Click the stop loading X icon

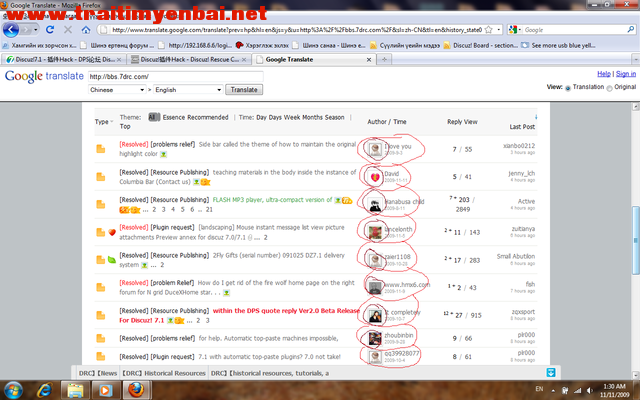tap(68, 30)
